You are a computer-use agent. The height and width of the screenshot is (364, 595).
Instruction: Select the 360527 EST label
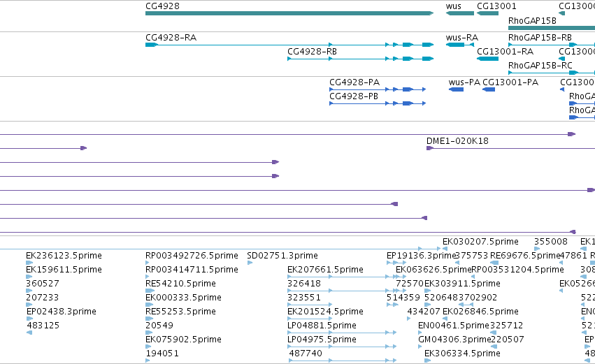[x=43, y=284]
